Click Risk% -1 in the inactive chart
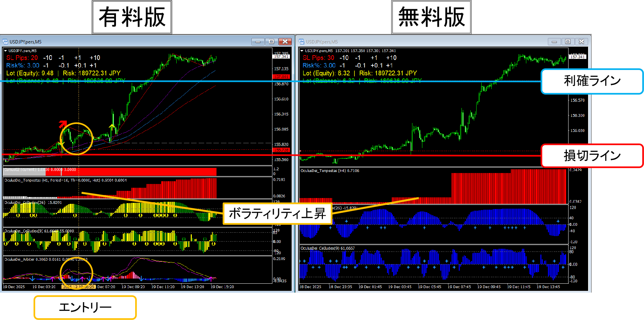Viewport: 644px width, 320px height. pyautogui.click(x=342, y=65)
